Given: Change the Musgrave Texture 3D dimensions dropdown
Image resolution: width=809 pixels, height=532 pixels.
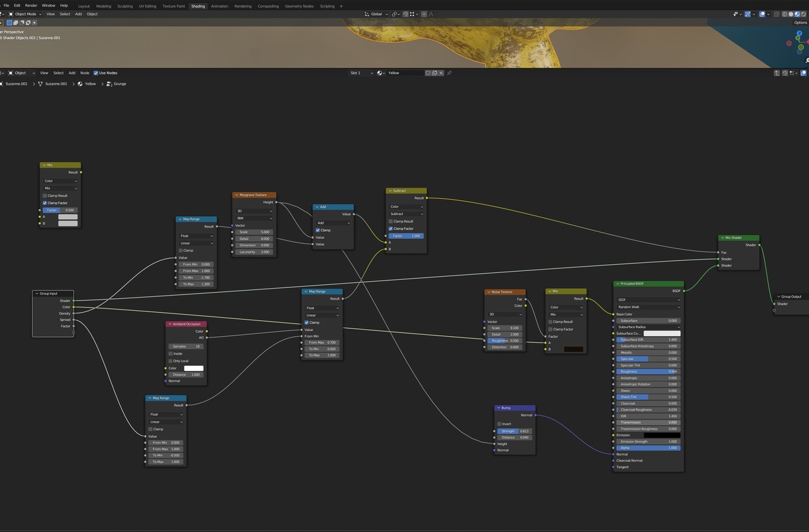Looking at the screenshot, I should [253, 210].
